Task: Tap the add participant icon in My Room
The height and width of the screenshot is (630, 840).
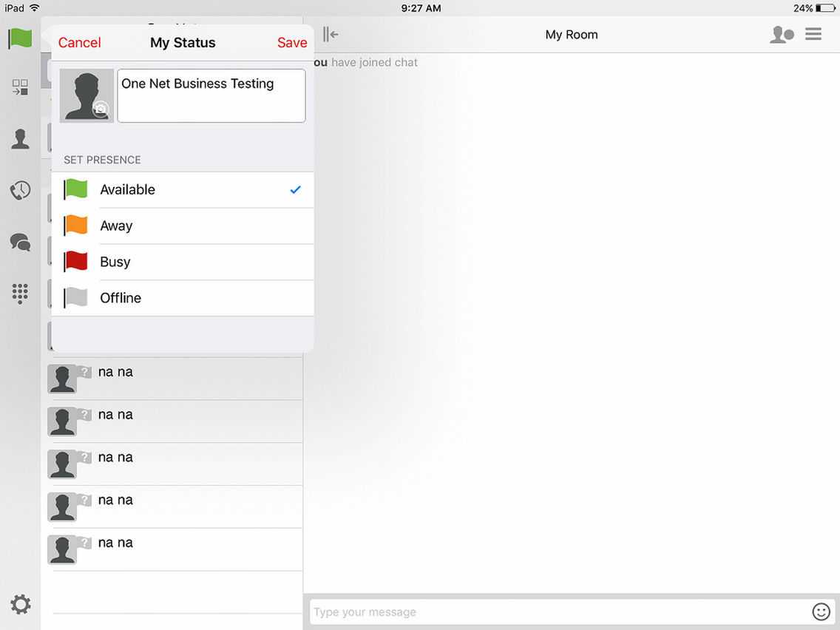Action: (x=782, y=34)
